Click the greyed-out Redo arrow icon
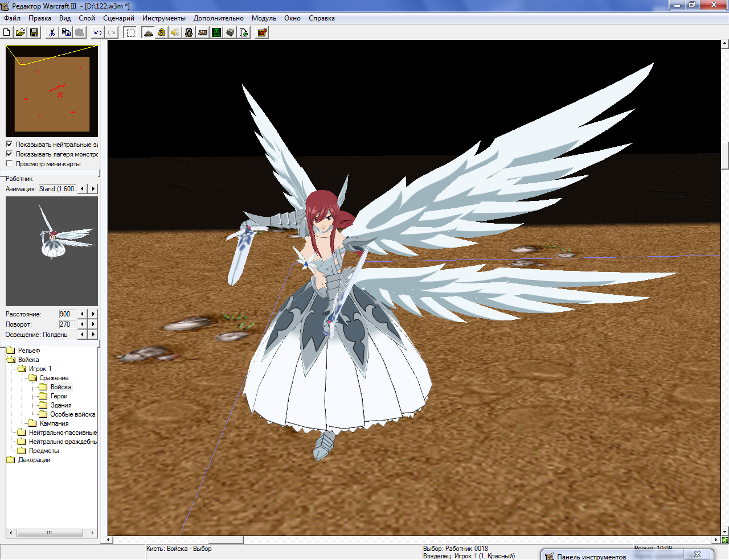Viewport: 729px width, 560px height. [112, 32]
